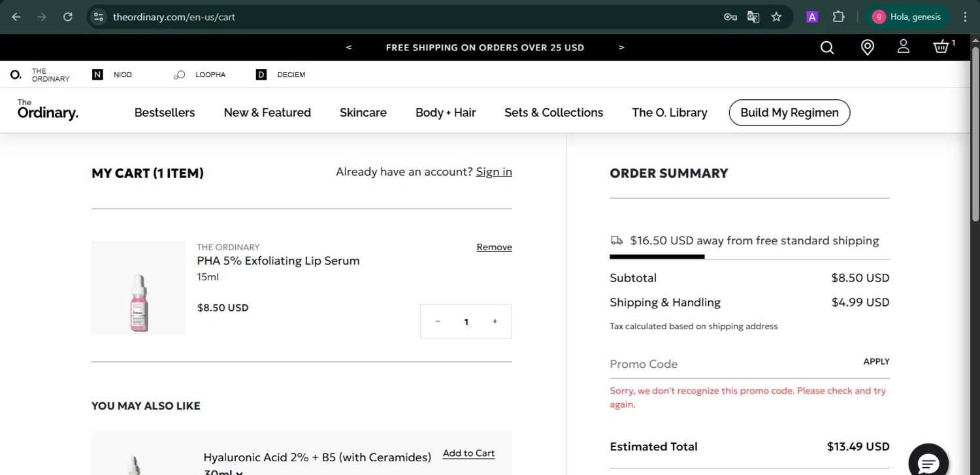980x475 pixels.
Task: Open the purple A browser extension
Action: tap(812, 17)
